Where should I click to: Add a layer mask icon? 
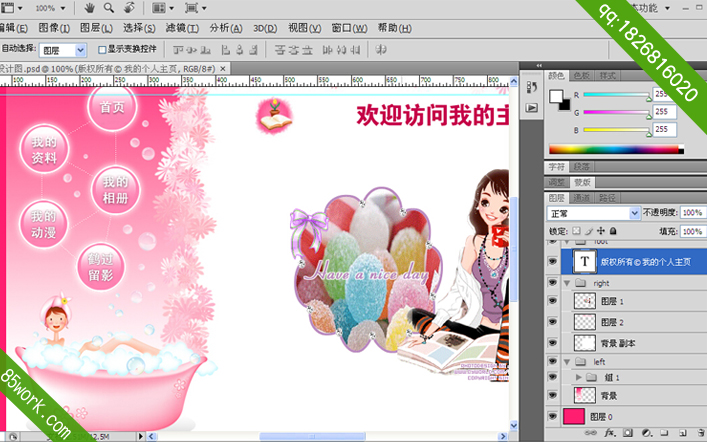(628, 433)
